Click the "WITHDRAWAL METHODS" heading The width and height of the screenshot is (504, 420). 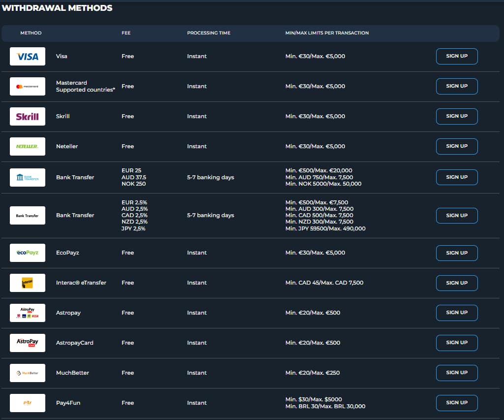click(57, 8)
